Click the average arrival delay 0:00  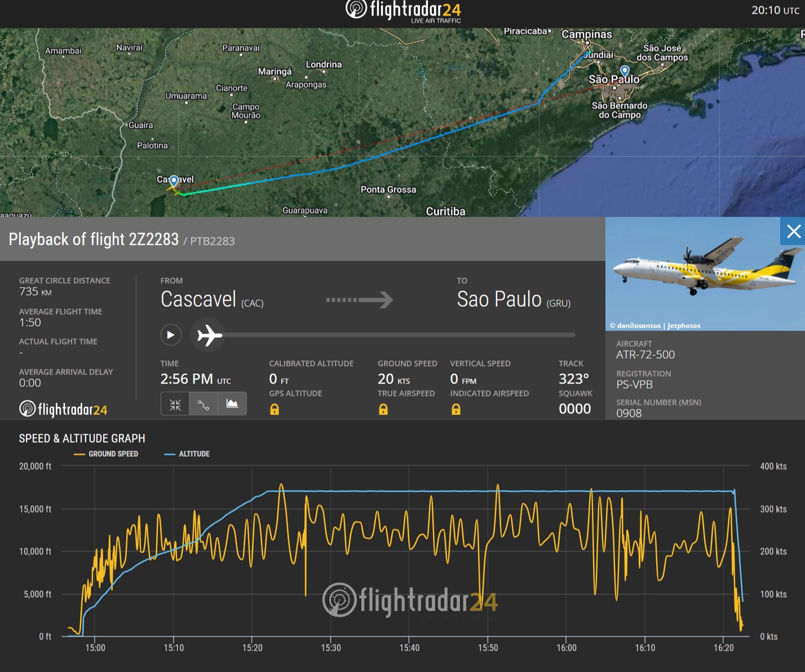[x=30, y=383]
